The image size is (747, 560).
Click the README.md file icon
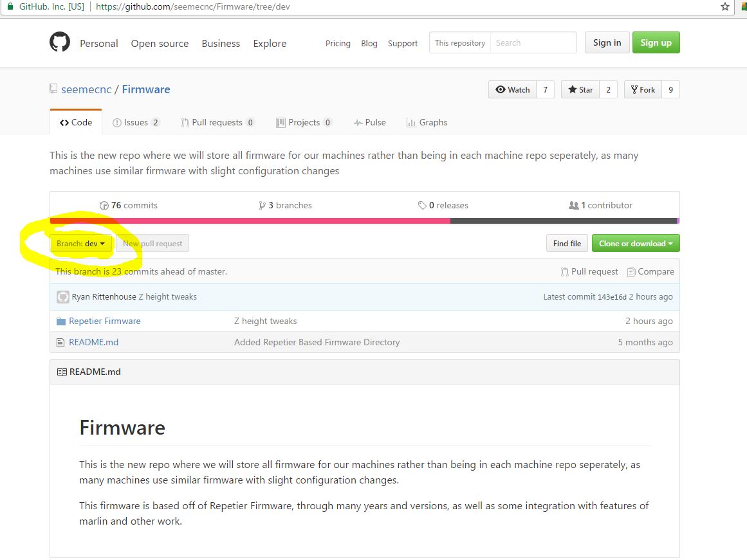coord(61,342)
